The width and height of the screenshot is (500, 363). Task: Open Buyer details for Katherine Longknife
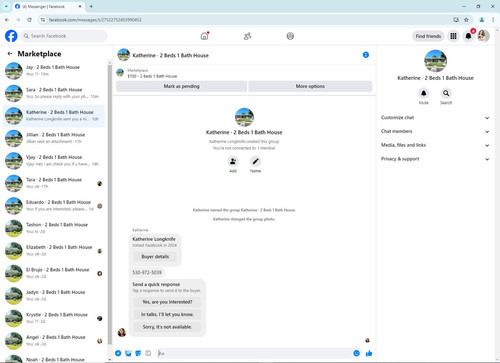coord(155,257)
